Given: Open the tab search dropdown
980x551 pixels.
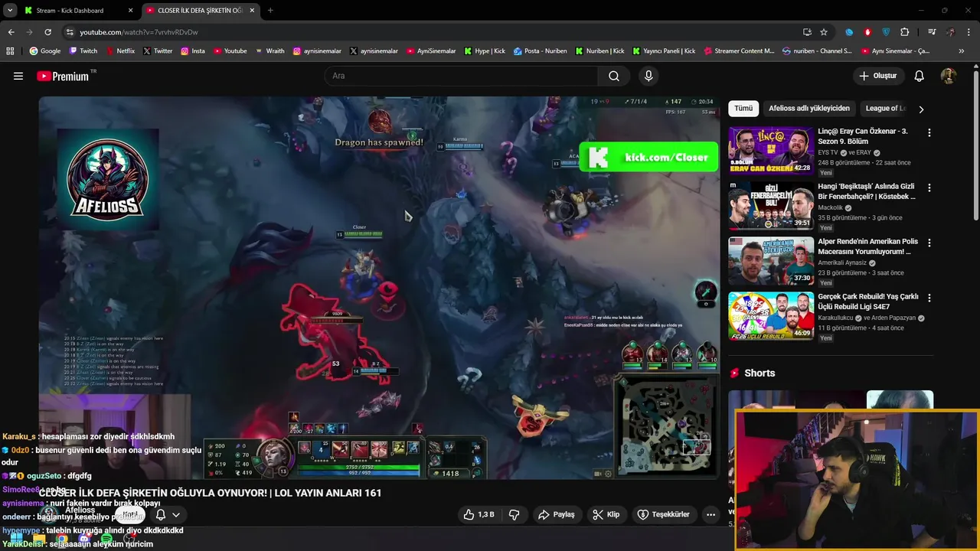Looking at the screenshot, I should (x=10, y=11).
